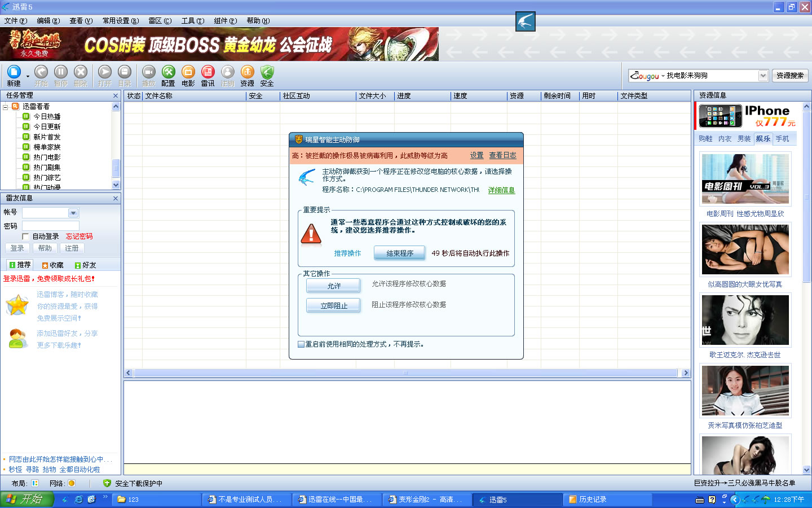Toggle the 自动登录 auto-login checkbox
The height and width of the screenshot is (508, 812).
[x=25, y=237]
